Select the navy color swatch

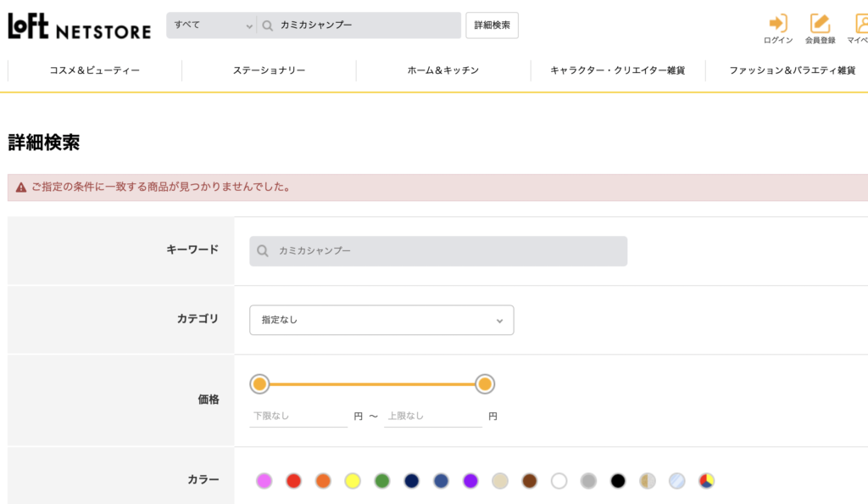[412, 481]
